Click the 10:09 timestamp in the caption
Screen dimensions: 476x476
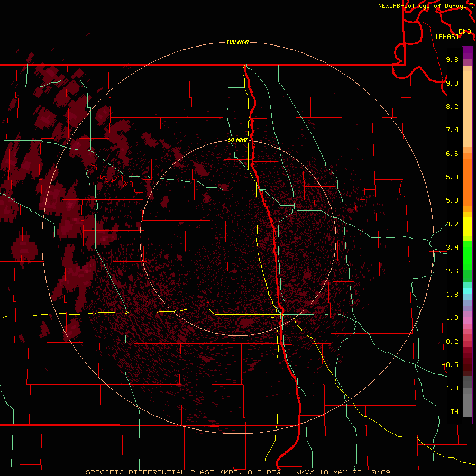pyautogui.click(x=378, y=472)
